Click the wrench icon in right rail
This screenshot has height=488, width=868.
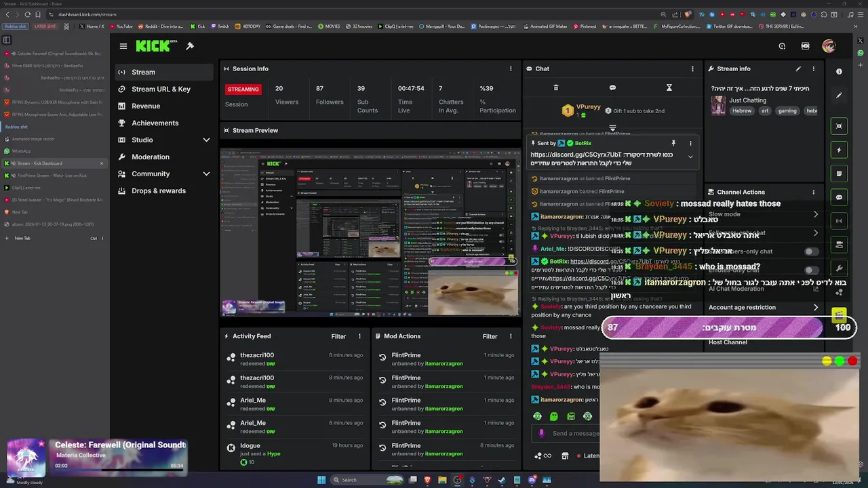(x=839, y=268)
